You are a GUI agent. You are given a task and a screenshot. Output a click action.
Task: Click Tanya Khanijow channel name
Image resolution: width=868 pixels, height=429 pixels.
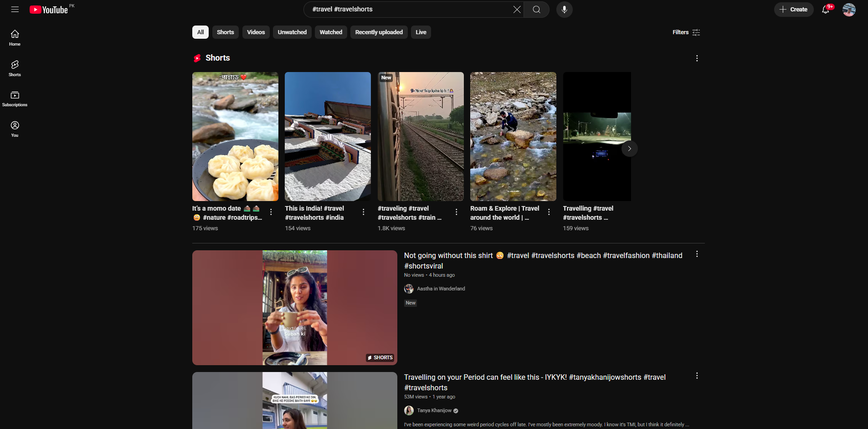pos(434,410)
